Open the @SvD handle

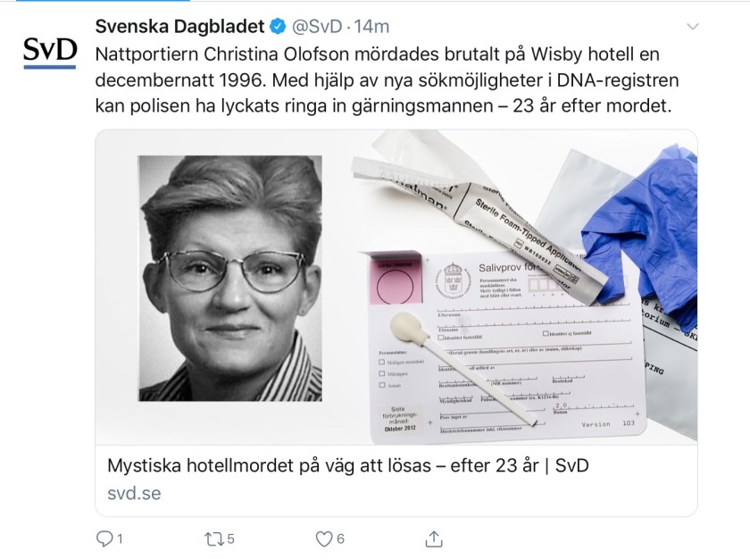[317, 27]
